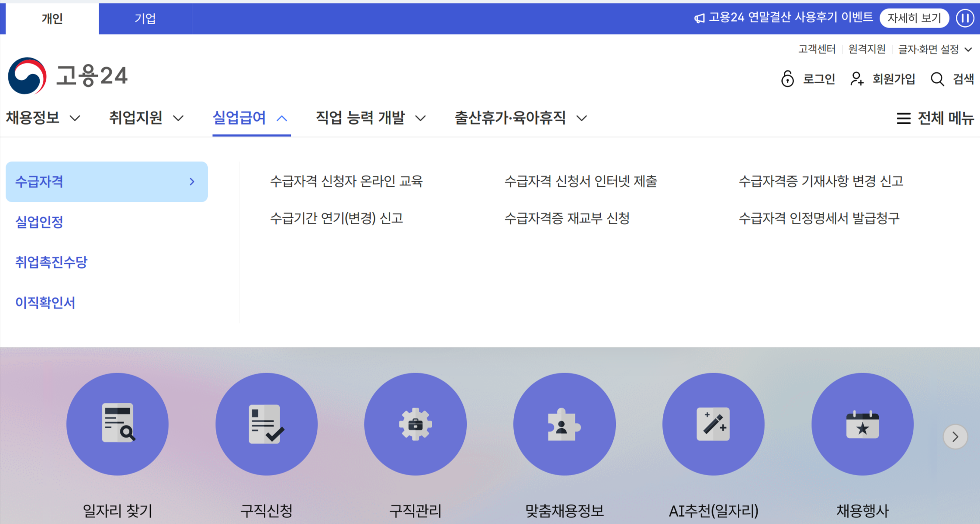
Task: Click the 로그인 lock icon
Action: (787, 79)
